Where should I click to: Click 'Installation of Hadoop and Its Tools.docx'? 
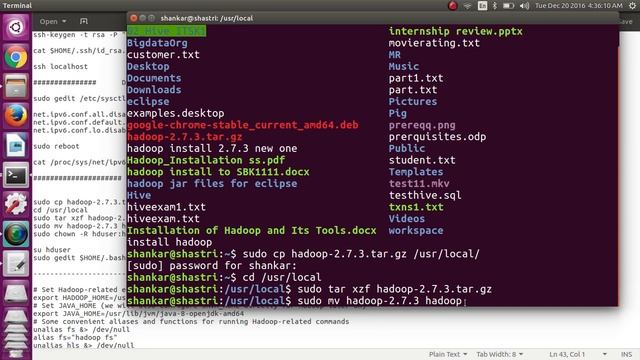(251, 231)
